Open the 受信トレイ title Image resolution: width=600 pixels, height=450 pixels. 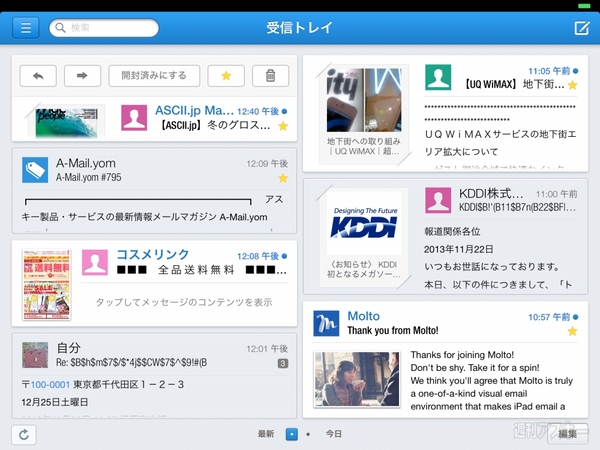click(300, 28)
